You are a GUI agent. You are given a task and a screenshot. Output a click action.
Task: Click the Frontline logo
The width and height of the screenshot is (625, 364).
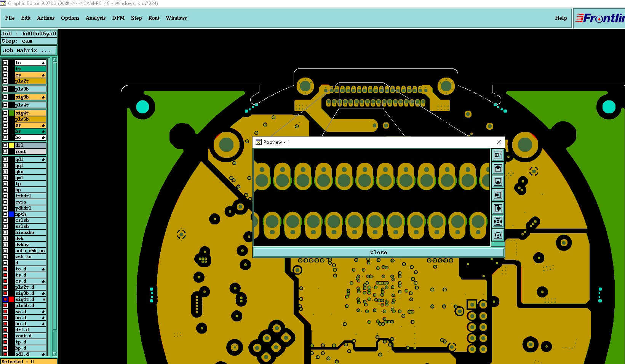click(600, 18)
